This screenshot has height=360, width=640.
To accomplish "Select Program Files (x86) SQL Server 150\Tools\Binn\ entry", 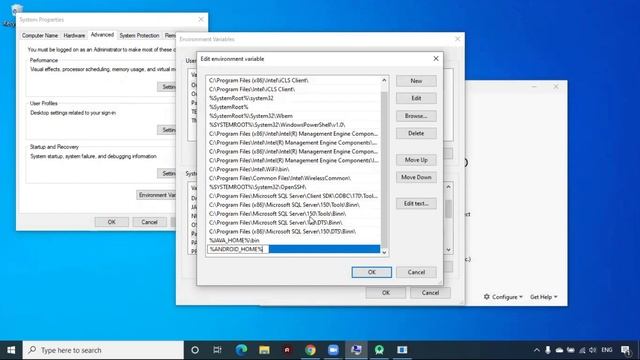I will click(293, 204).
